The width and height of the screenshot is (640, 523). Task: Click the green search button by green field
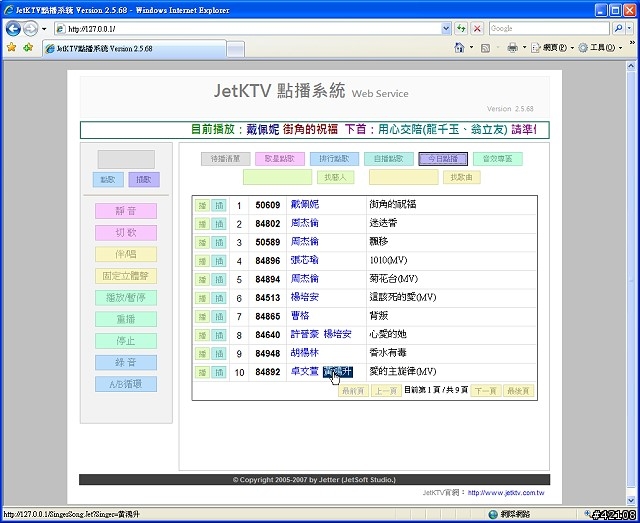tap(336, 178)
